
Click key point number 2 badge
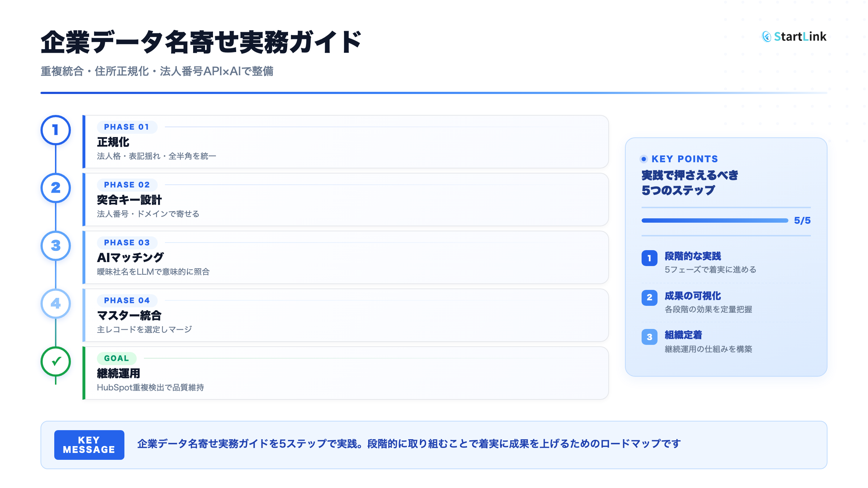(x=649, y=297)
